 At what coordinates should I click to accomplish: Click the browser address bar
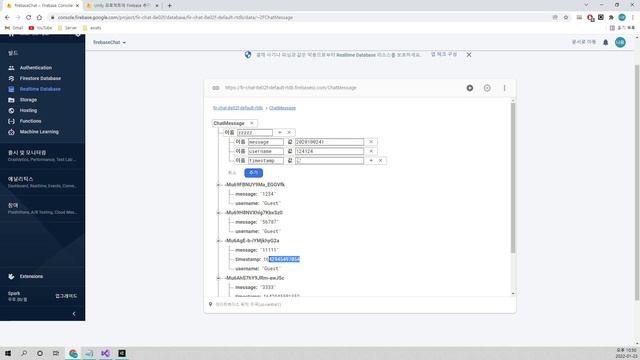302,17
